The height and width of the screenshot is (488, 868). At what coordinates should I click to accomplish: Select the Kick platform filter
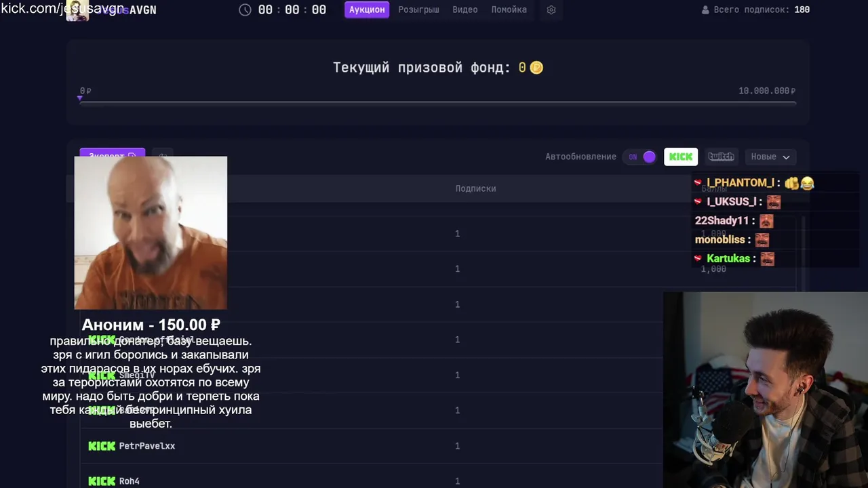coord(681,157)
